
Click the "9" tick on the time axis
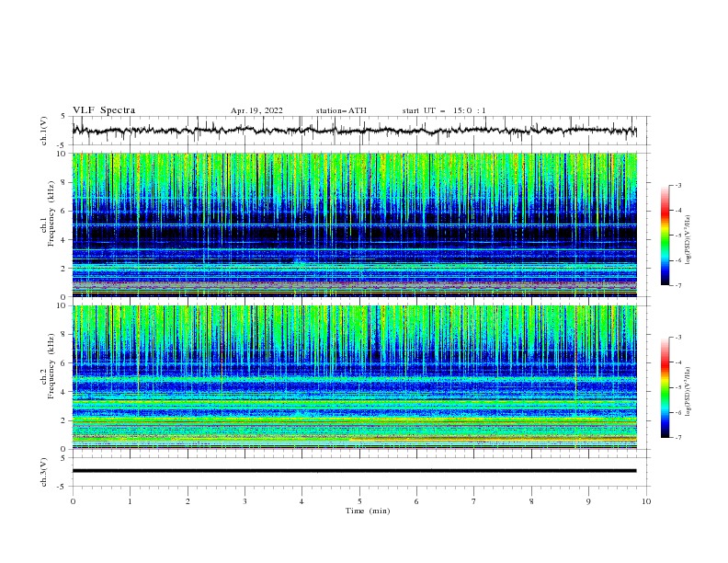[x=588, y=501]
